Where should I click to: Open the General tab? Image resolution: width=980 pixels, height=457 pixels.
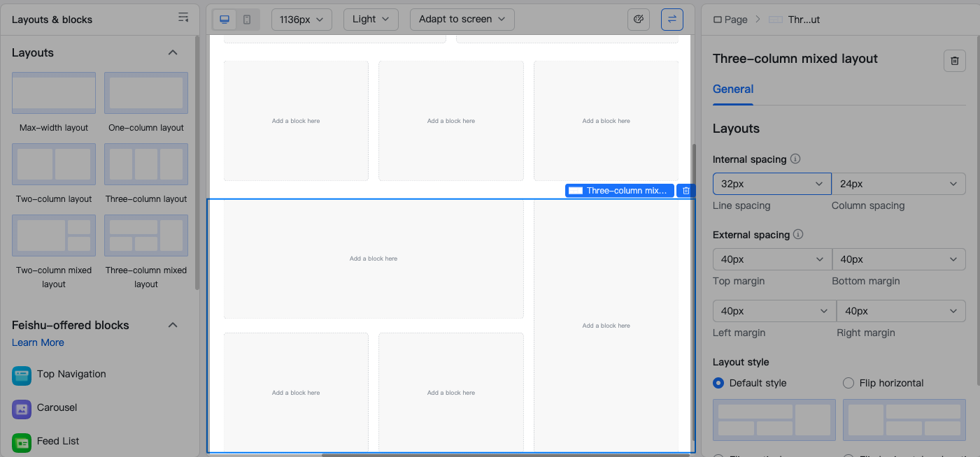click(x=732, y=89)
